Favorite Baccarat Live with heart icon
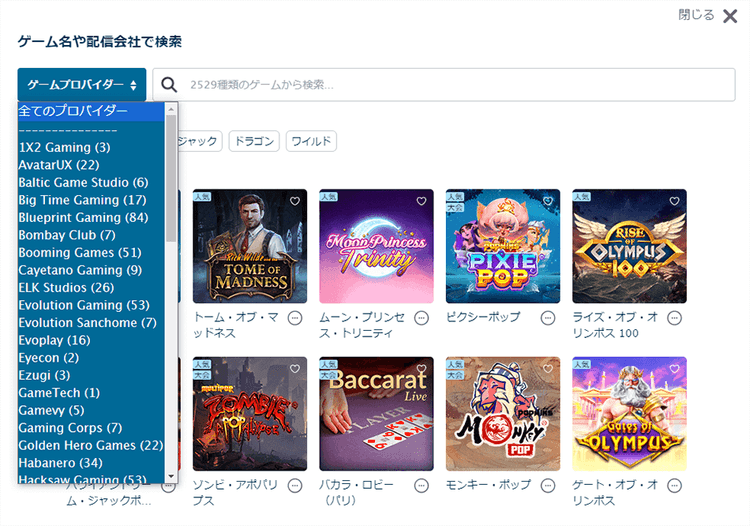Image resolution: width=750 pixels, height=526 pixels. pyautogui.click(x=421, y=369)
